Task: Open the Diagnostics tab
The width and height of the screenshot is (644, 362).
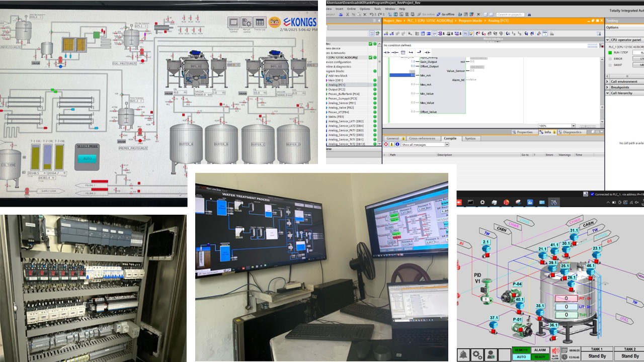Action: [x=572, y=132]
